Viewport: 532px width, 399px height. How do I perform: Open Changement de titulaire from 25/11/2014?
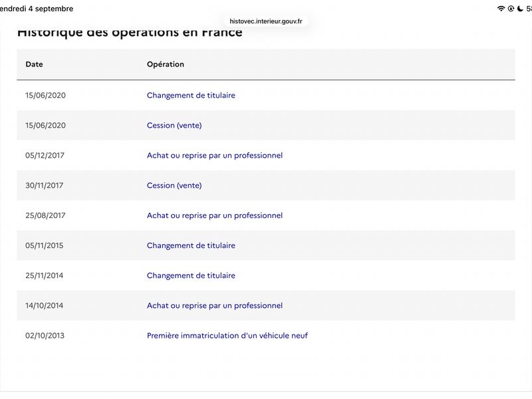(x=191, y=275)
